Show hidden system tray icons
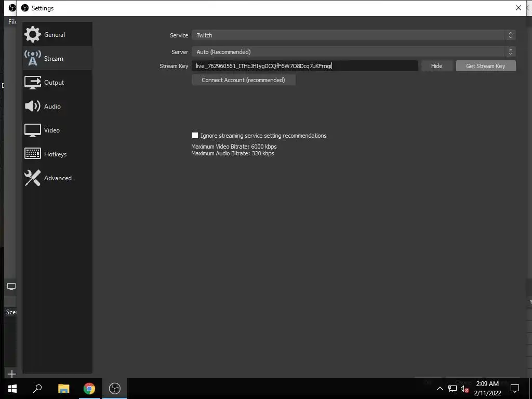Image resolution: width=532 pixels, height=399 pixels. tap(440, 389)
